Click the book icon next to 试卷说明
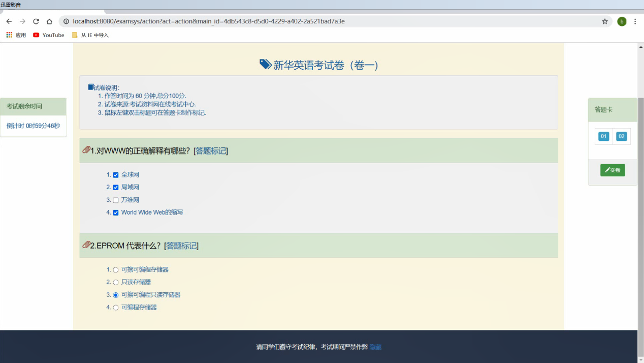Viewport: 644px width, 363px height. point(91,87)
